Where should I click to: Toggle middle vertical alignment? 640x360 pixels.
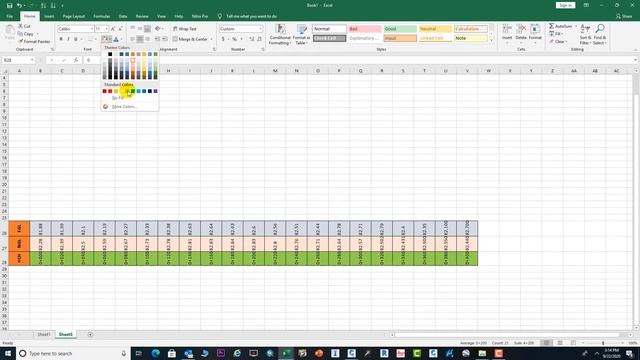[140, 29]
